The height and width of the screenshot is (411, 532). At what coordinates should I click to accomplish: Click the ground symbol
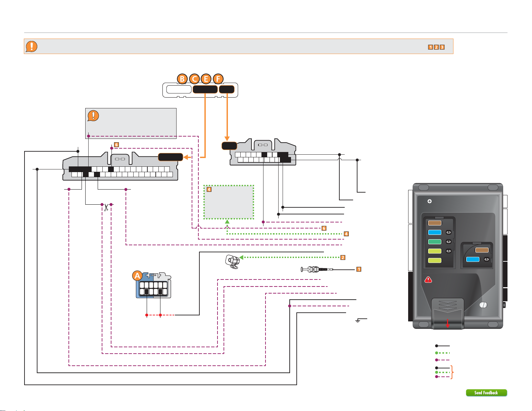tap(358, 320)
